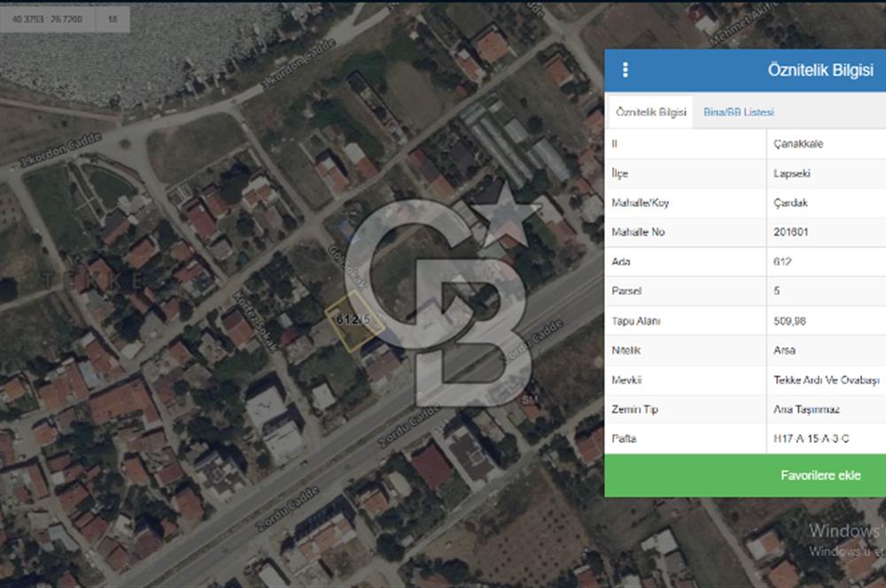The width and height of the screenshot is (886, 588).
Task: Click the Pafta row label
Action: click(x=624, y=438)
